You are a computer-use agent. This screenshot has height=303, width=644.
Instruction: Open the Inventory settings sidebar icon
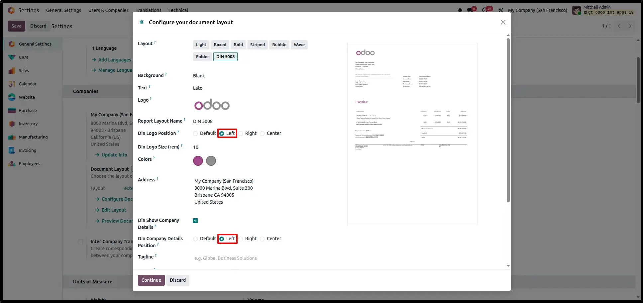(x=12, y=124)
